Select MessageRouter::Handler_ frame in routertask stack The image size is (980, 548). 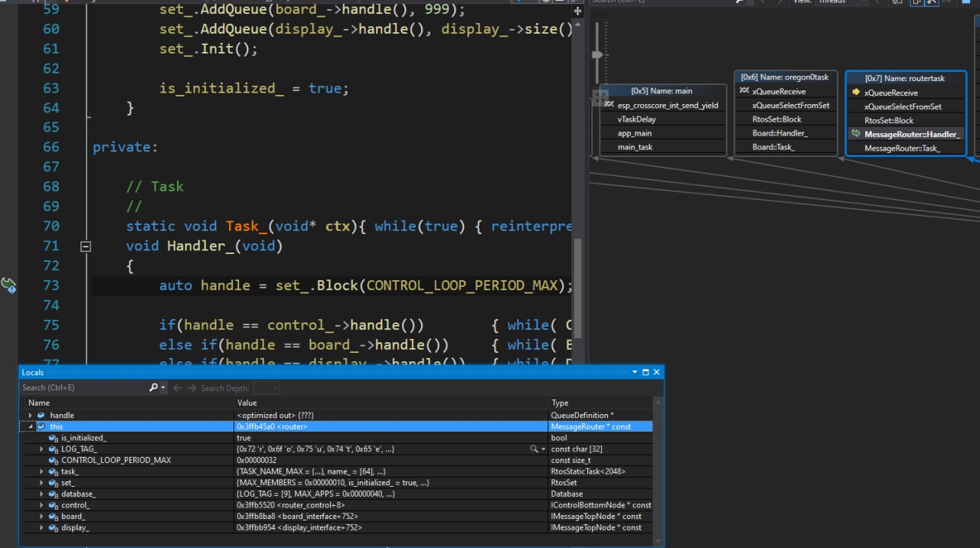click(911, 134)
